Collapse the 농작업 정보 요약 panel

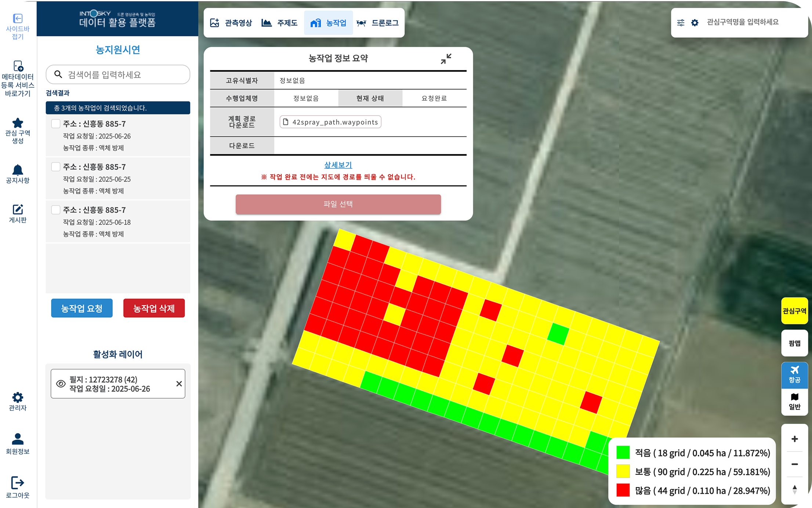coord(446,59)
